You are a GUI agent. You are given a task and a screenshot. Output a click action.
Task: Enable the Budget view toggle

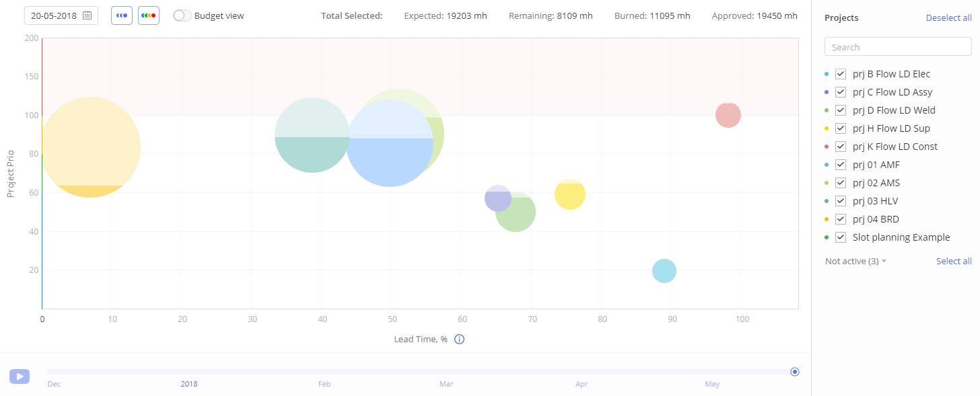tap(181, 15)
